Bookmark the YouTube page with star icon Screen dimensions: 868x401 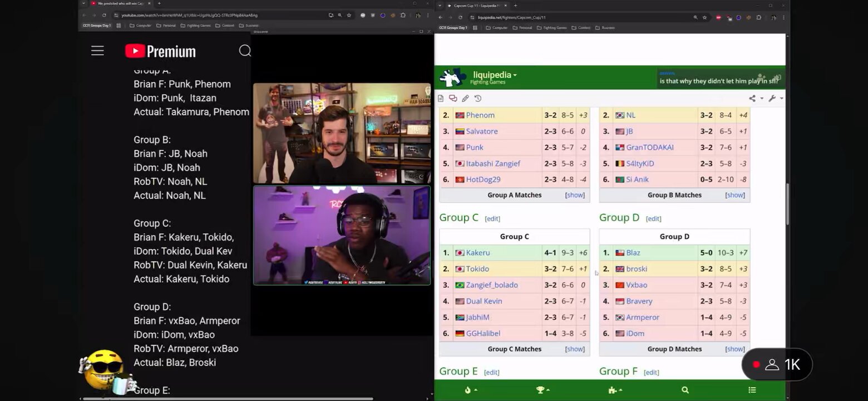pos(349,15)
